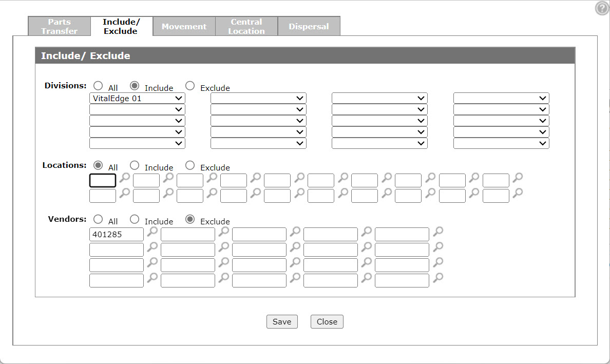Image resolution: width=610 pixels, height=364 pixels.
Task: Search icon after second field, Vendors first row
Action: [224, 232]
